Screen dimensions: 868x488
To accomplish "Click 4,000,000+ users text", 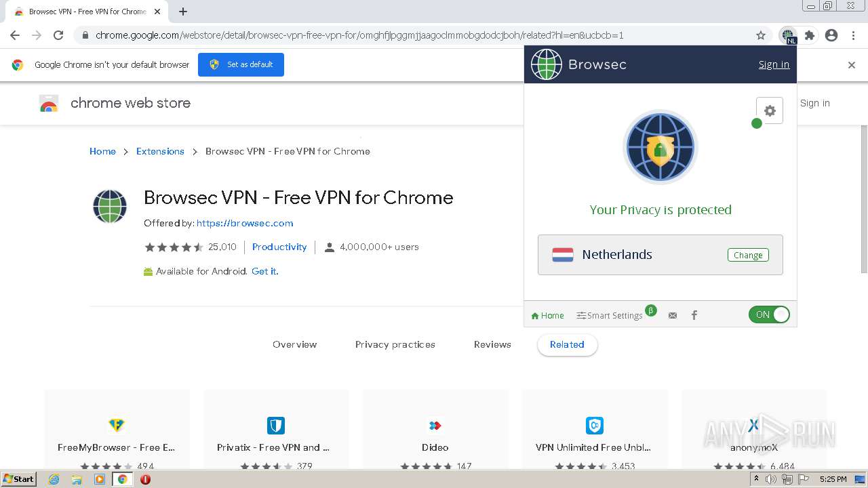I will tap(379, 247).
